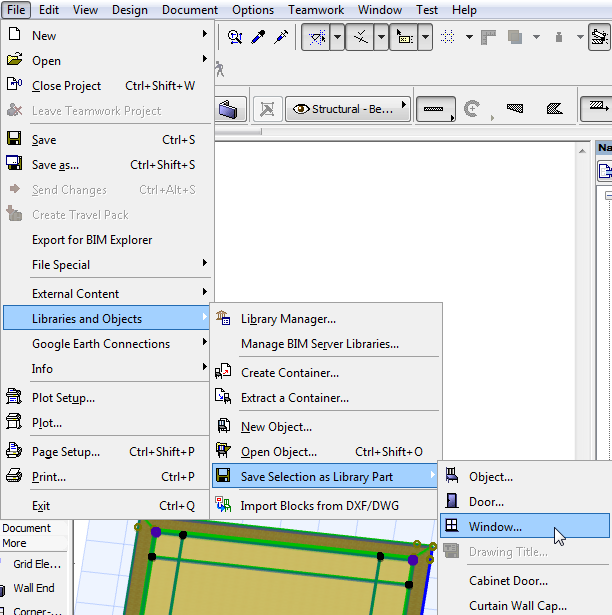Screen dimensions: 612x615
Task: Select New Object...
Action: [x=326, y=427]
